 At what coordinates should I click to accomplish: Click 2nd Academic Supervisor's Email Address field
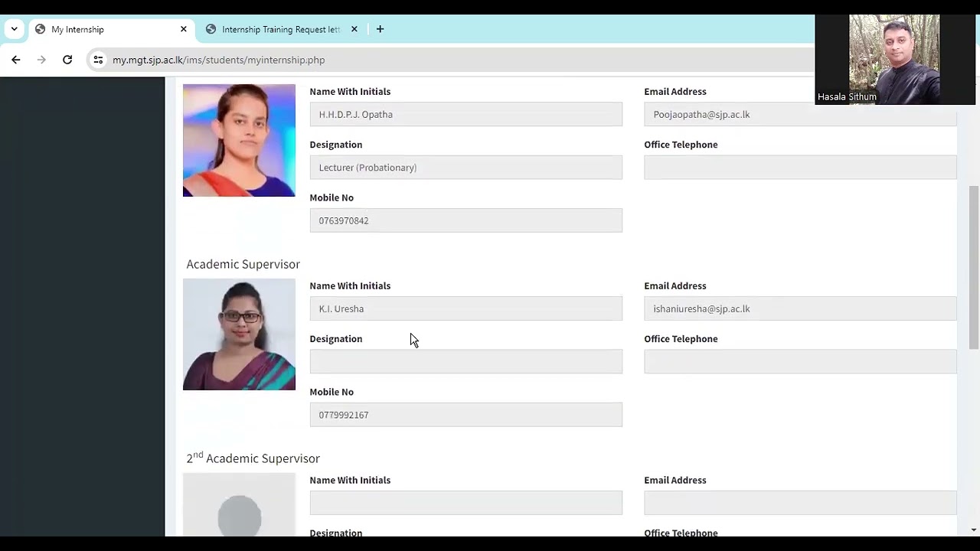click(x=800, y=503)
